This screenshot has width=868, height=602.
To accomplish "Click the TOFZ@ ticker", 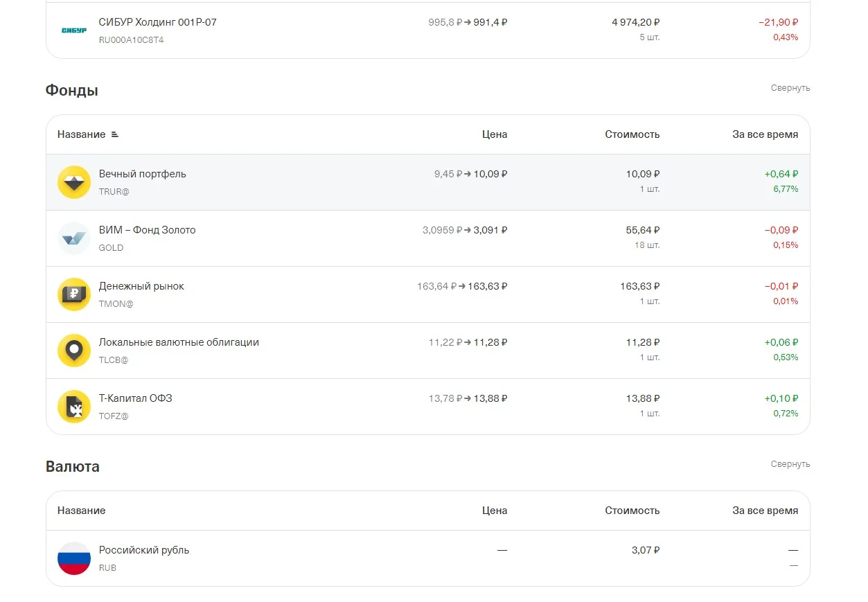I will 114,416.
